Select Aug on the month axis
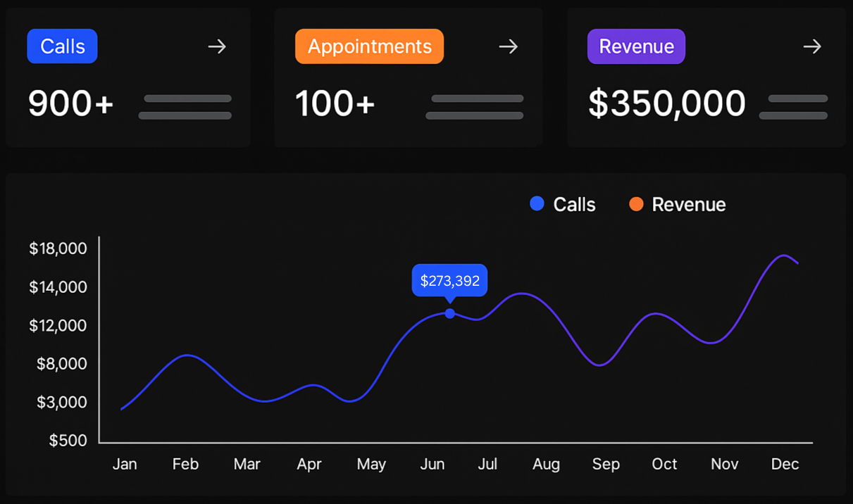 (x=546, y=465)
